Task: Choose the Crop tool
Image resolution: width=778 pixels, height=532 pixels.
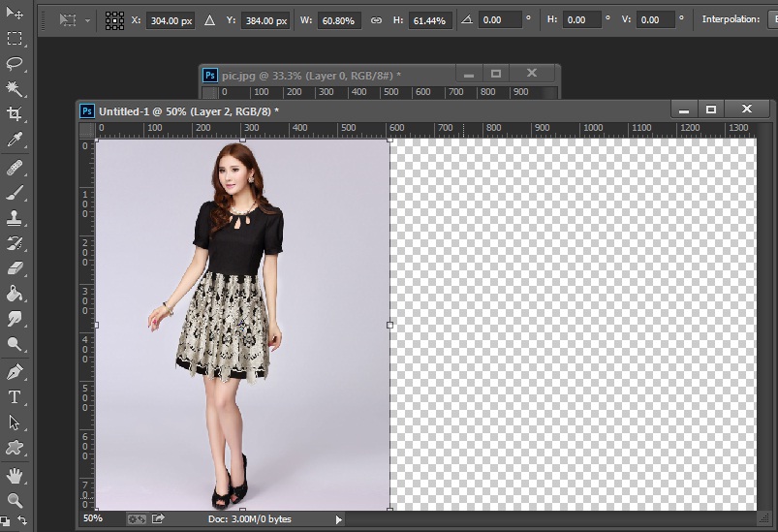Action: click(15, 114)
